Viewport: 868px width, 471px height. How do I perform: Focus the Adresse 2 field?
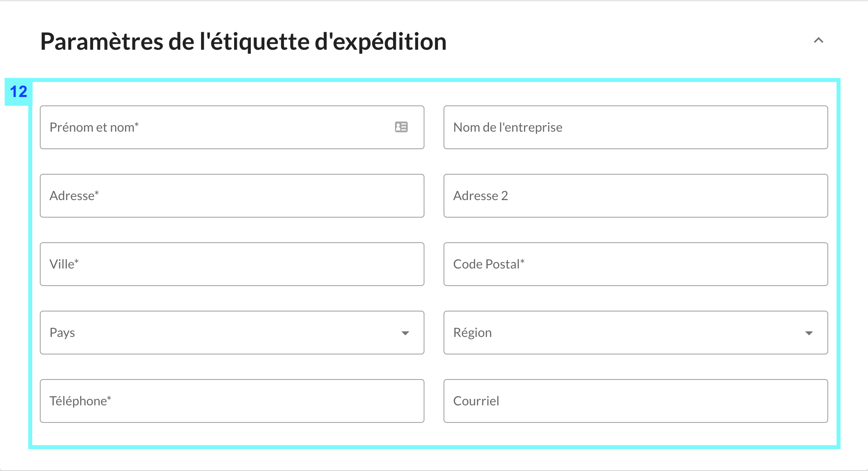point(636,196)
